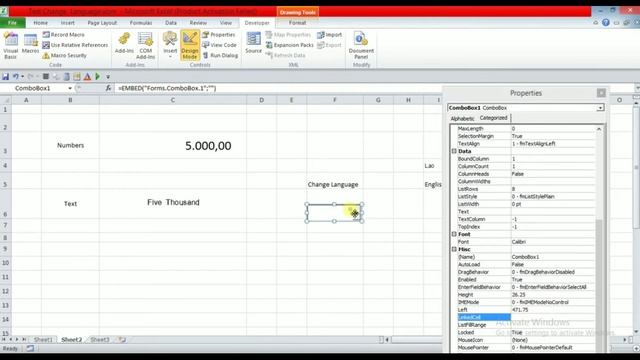Select the Five Thousand cell

(x=173, y=203)
